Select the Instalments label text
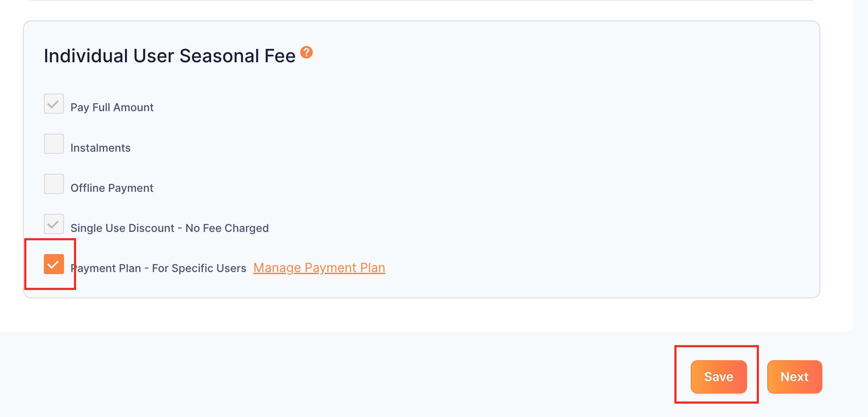This screenshot has height=417, width=868. (100, 148)
